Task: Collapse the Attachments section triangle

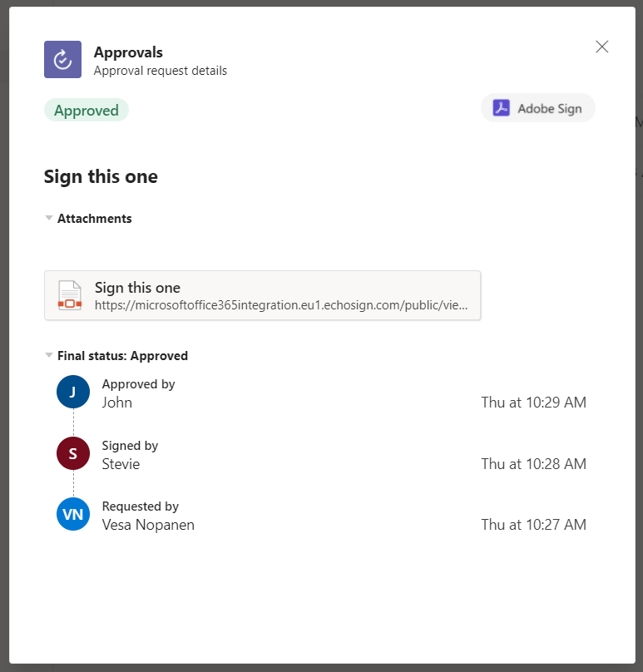Action: (x=49, y=218)
